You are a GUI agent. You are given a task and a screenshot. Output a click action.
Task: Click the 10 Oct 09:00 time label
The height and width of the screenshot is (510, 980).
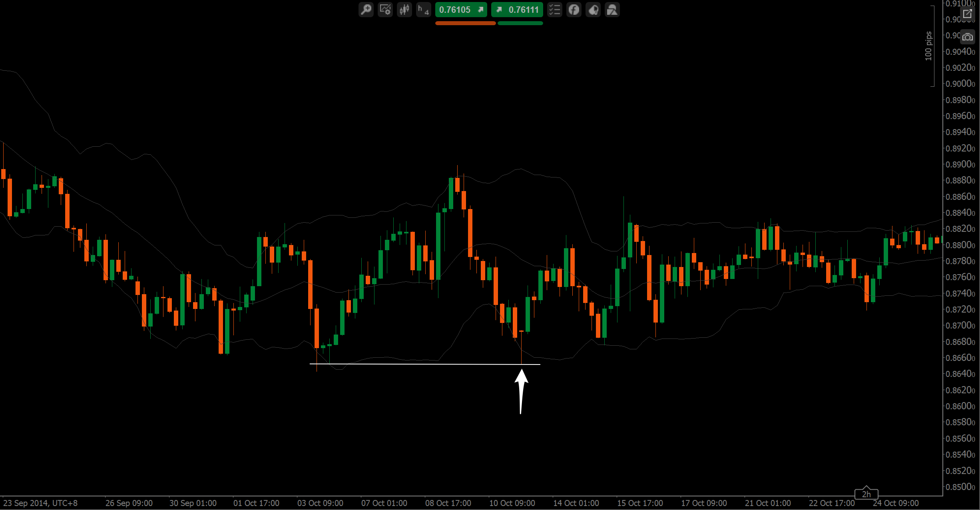point(512,503)
